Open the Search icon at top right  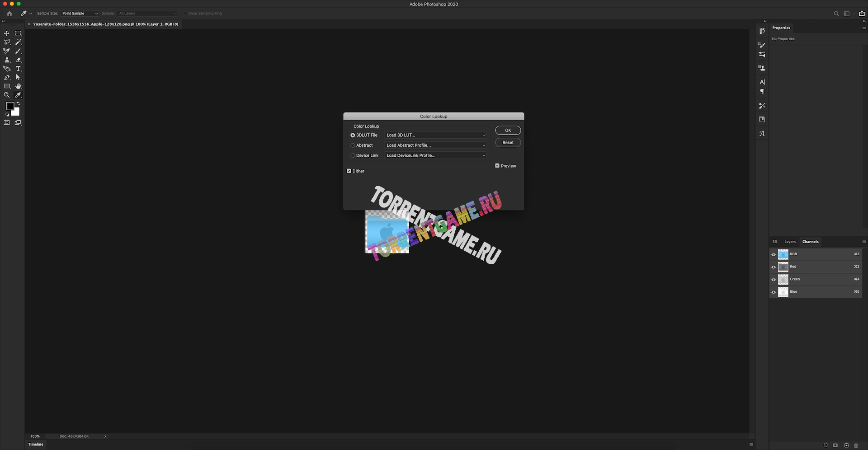(x=836, y=14)
